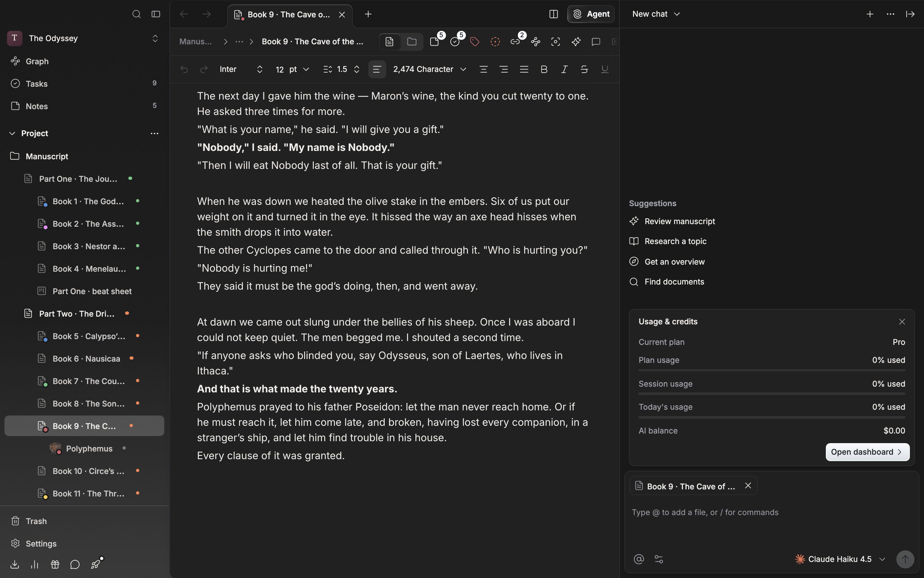Select center text alignment
The height and width of the screenshot is (578, 924).
click(x=483, y=69)
